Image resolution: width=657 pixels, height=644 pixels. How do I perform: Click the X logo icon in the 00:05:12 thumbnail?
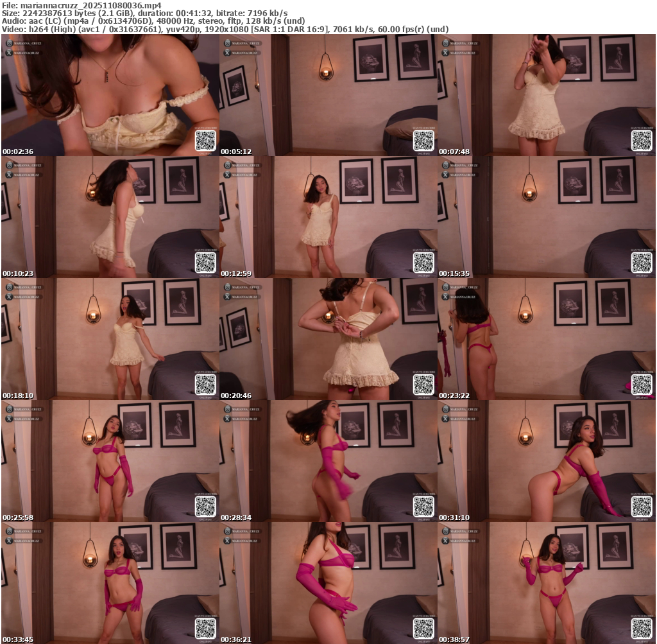(x=227, y=52)
